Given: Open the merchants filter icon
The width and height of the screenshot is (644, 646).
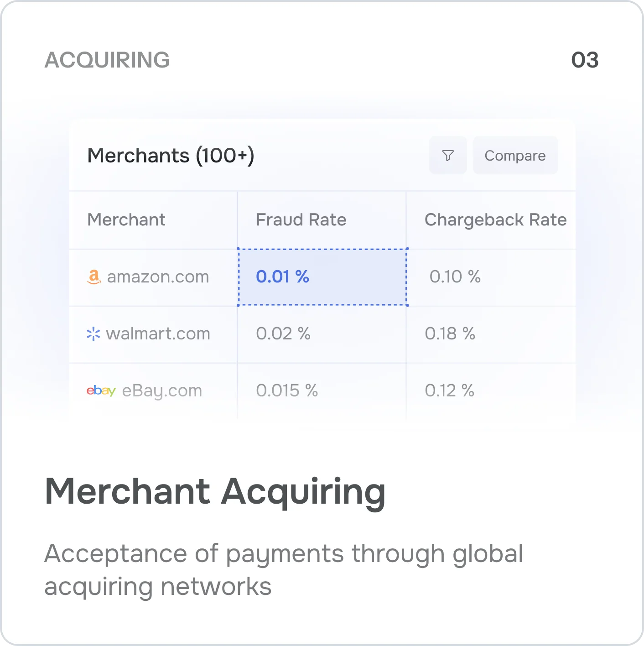Looking at the screenshot, I should pyautogui.click(x=448, y=156).
